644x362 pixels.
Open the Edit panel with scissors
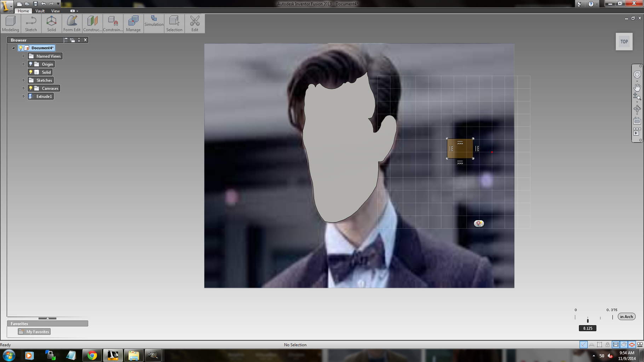pos(195,24)
